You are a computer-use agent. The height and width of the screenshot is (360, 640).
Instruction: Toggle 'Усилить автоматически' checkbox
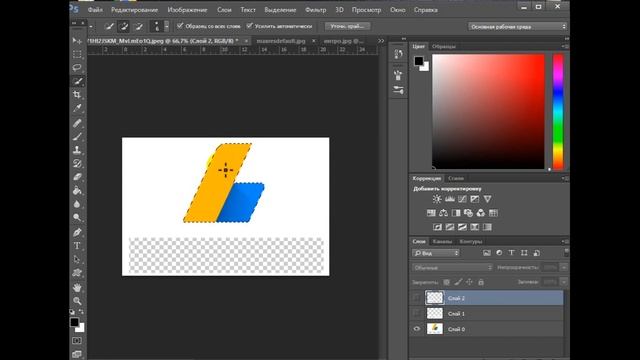click(249, 26)
